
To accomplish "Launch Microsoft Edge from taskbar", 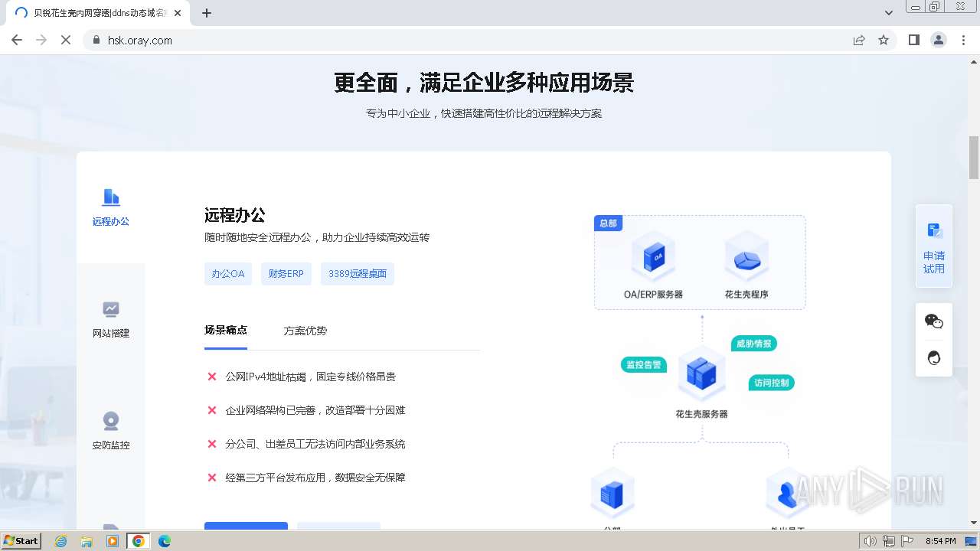I will [165, 541].
